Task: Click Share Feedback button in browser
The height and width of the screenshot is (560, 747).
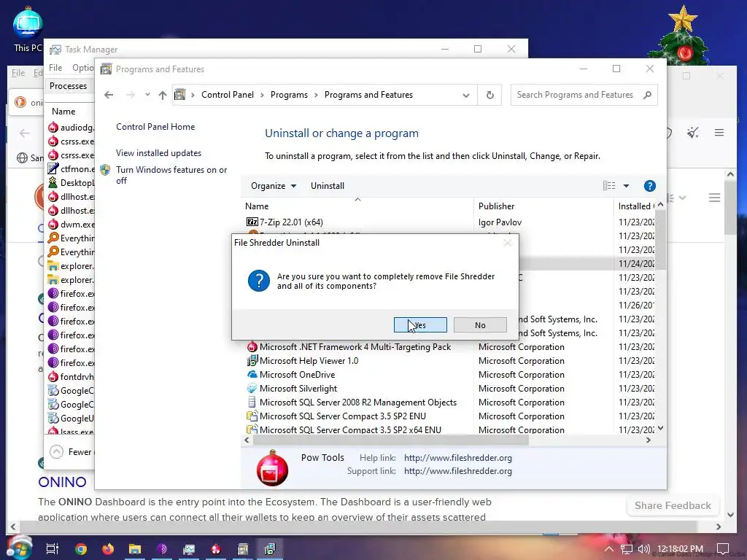Action: pos(672,505)
